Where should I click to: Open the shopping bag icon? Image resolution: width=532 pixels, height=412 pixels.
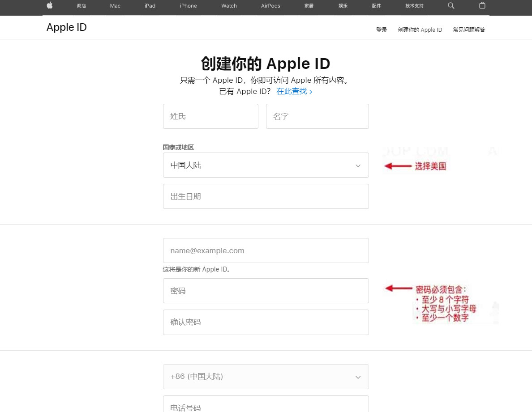click(482, 5)
